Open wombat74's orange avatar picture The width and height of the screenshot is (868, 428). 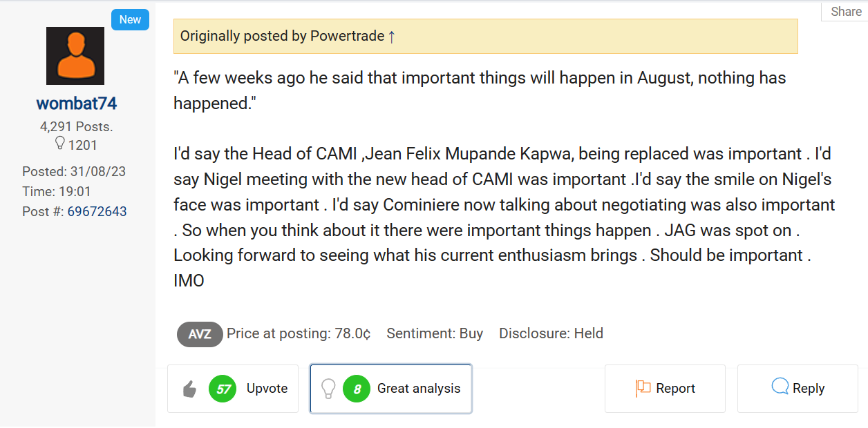point(75,56)
